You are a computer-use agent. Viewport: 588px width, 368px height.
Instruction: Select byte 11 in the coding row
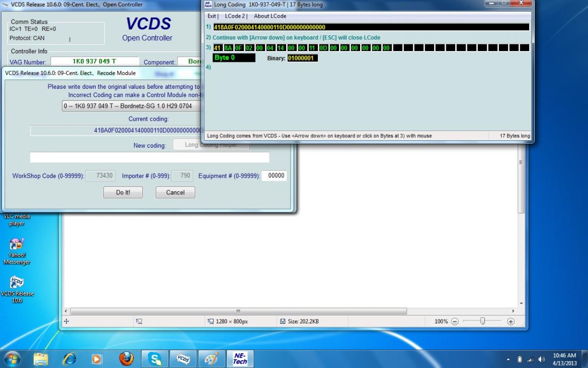(313, 48)
